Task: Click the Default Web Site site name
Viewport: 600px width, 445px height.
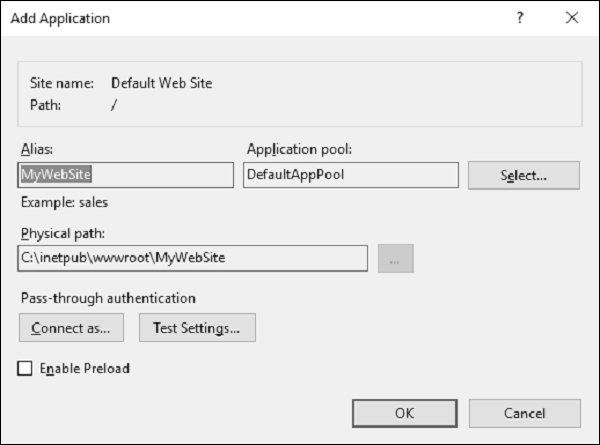Action: [x=161, y=83]
